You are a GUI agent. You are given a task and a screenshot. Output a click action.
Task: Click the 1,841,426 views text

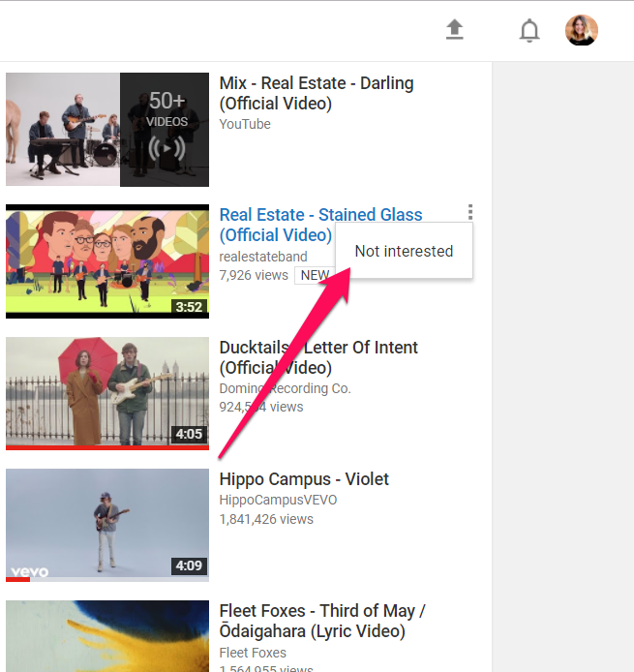coord(266,519)
